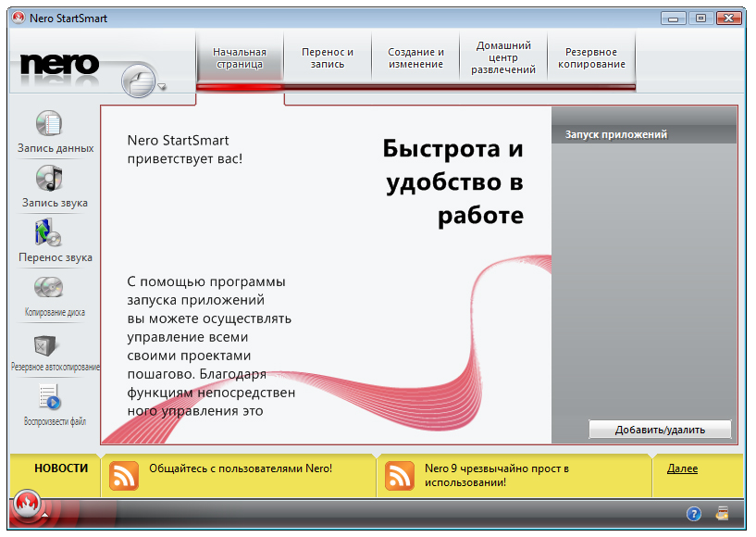This screenshot has width=756, height=537.
Task: Open the Резервное копирование tab
Action: pyautogui.click(x=591, y=58)
